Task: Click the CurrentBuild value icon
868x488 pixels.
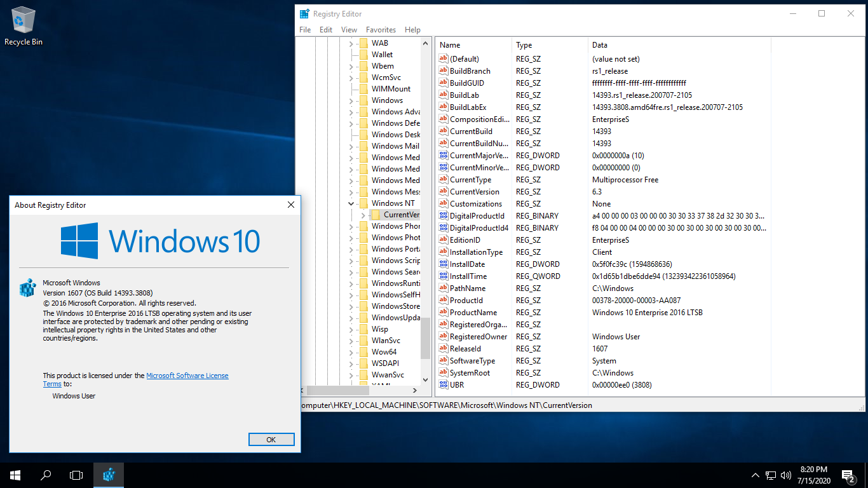Action: (444, 132)
